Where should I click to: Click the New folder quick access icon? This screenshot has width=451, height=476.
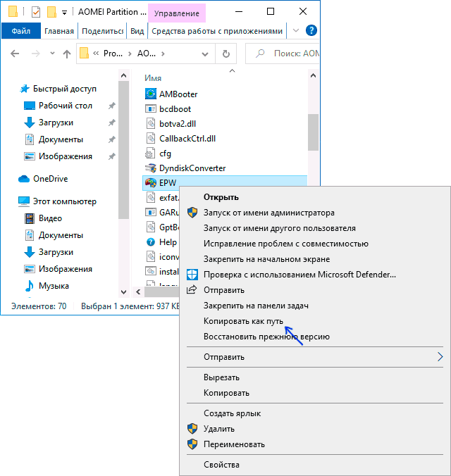click(x=51, y=12)
